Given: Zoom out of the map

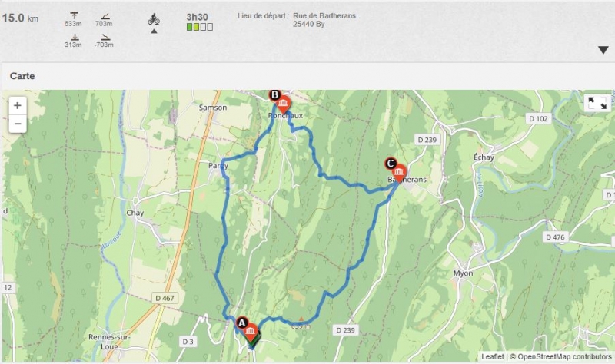Looking at the screenshot, I should coord(18,124).
